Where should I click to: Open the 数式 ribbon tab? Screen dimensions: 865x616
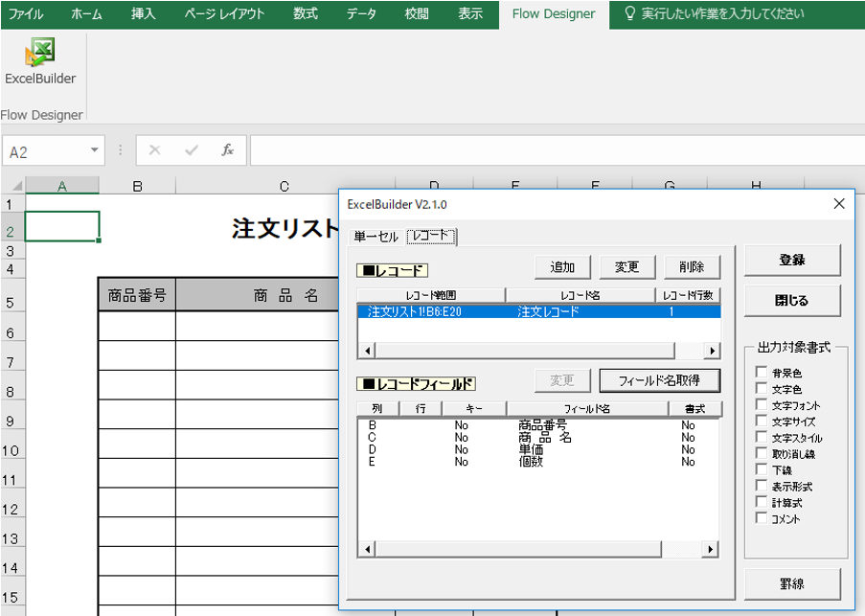pyautogui.click(x=305, y=13)
